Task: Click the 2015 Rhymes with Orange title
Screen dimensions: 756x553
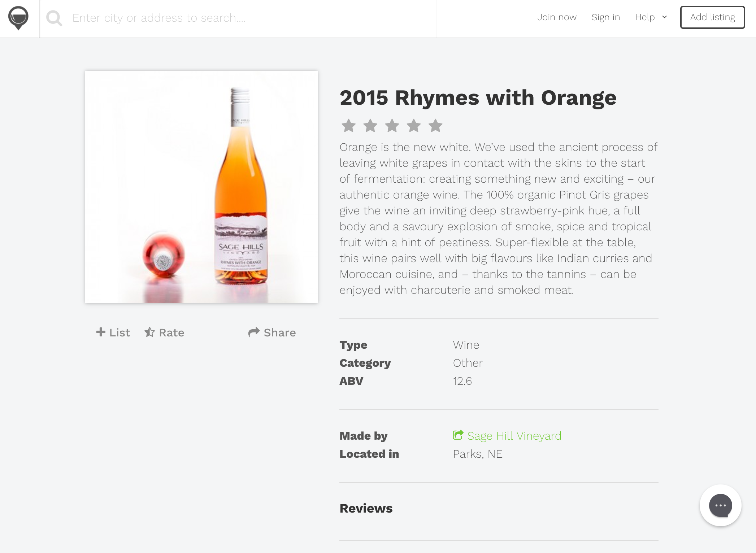Action: 478,97
